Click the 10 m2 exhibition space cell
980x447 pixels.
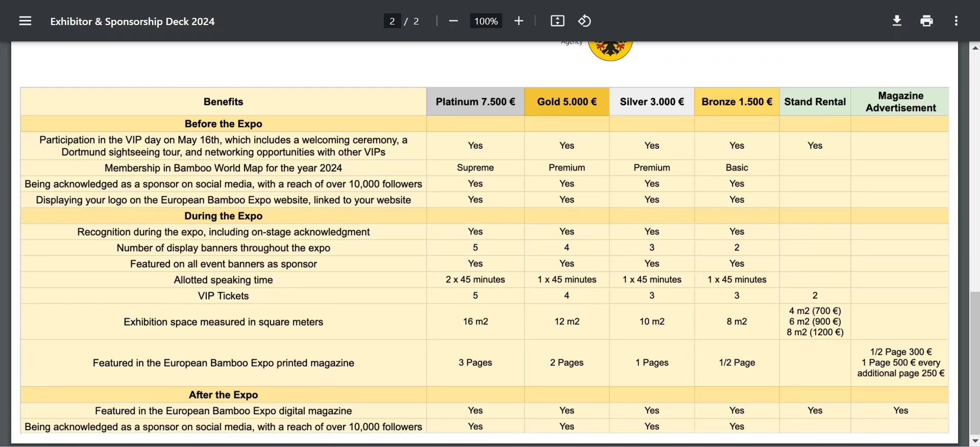(x=652, y=321)
